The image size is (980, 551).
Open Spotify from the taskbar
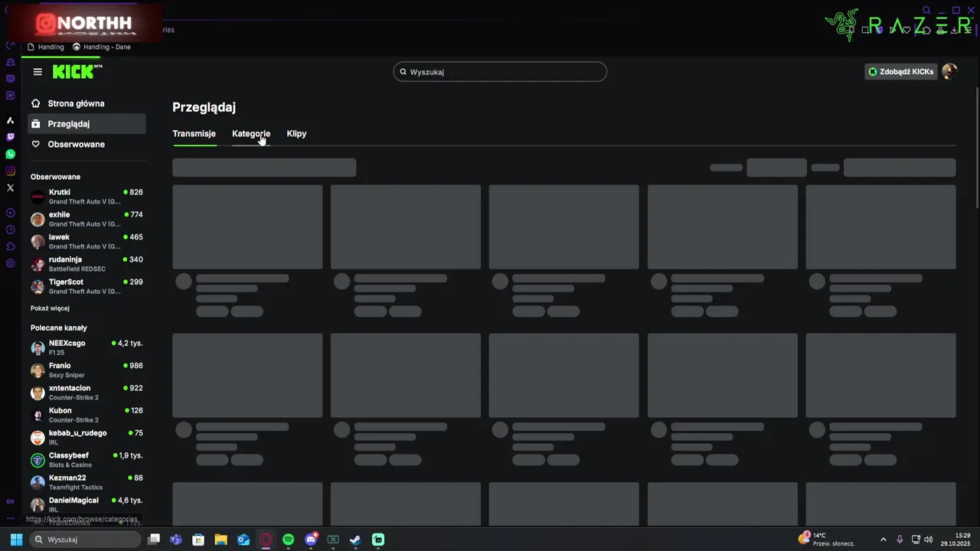pos(288,540)
